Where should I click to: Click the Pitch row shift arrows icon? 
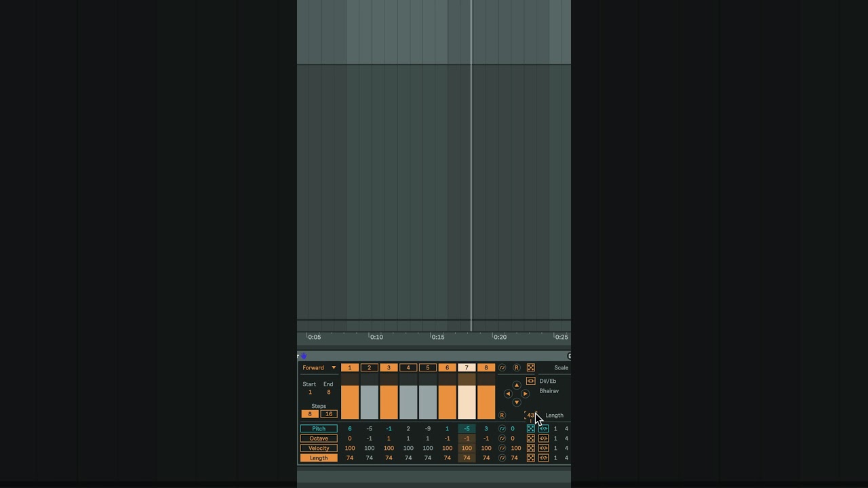coord(543,428)
